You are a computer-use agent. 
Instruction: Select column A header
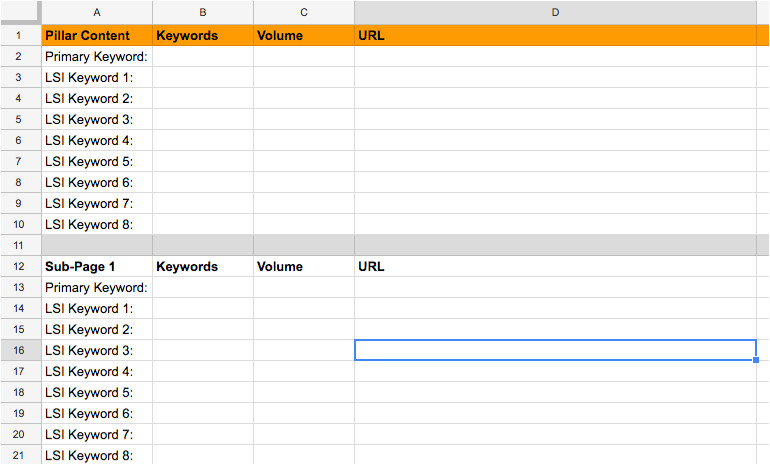click(97, 12)
